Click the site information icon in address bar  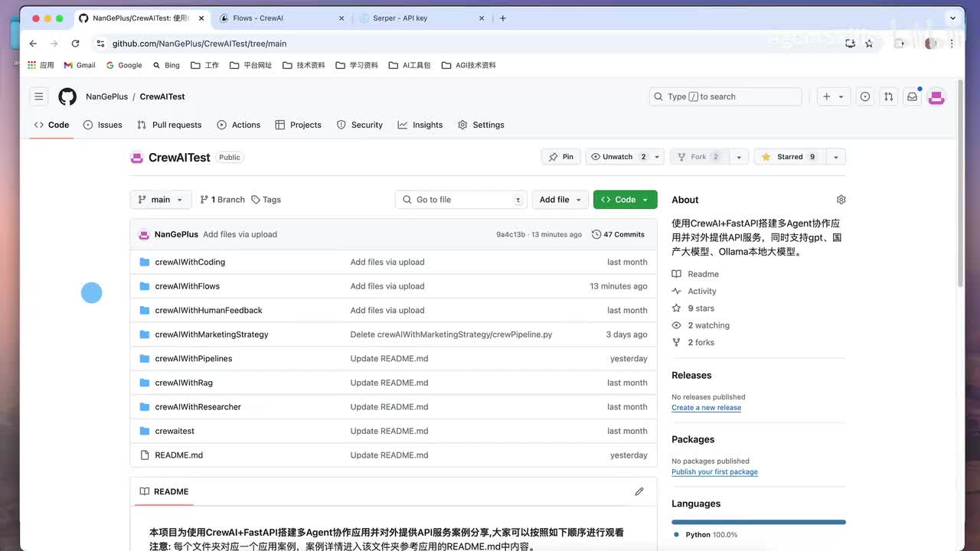coord(100,44)
